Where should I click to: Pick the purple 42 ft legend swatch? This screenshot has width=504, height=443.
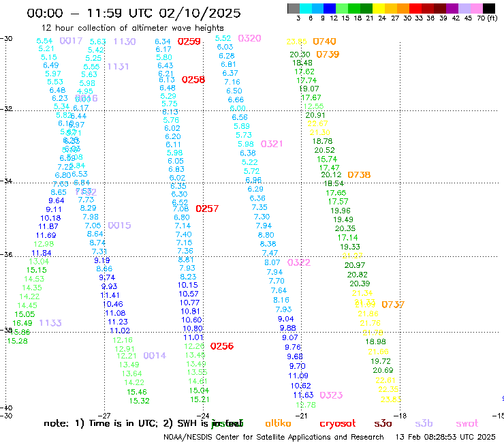[x=451, y=8]
